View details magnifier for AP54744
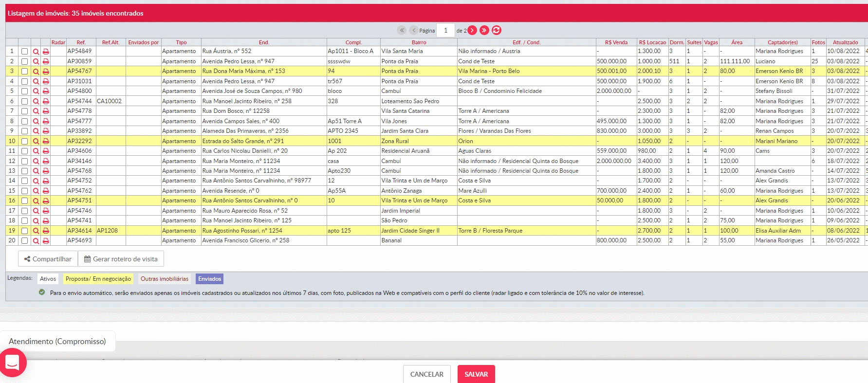The height and width of the screenshot is (383, 868). click(36, 101)
